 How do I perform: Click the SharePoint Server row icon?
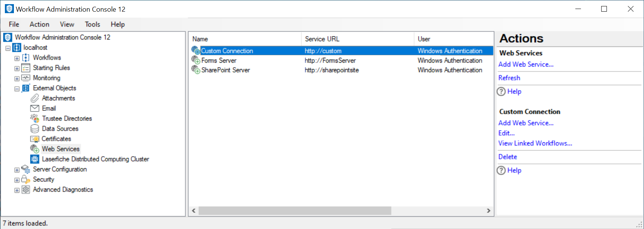tap(196, 70)
